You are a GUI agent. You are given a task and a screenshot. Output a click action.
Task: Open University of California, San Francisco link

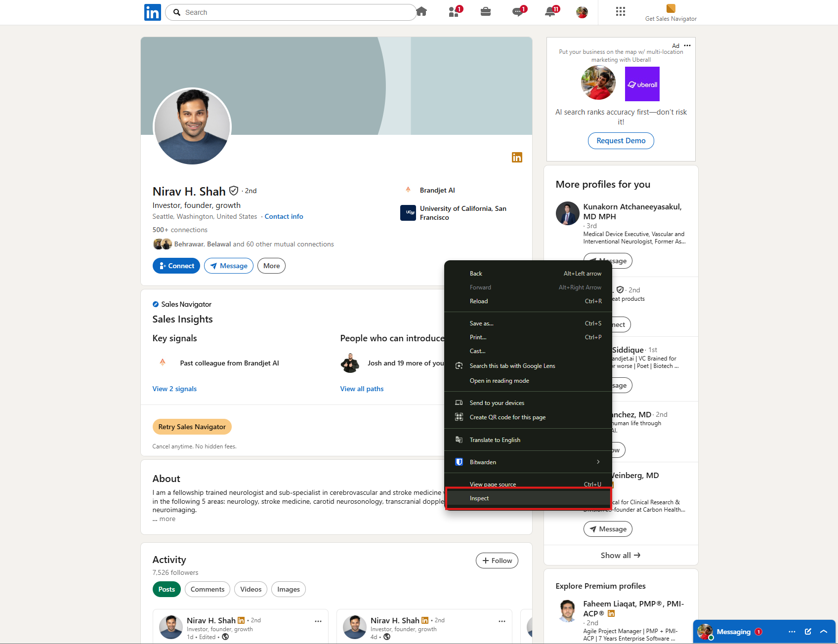(463, 213)
